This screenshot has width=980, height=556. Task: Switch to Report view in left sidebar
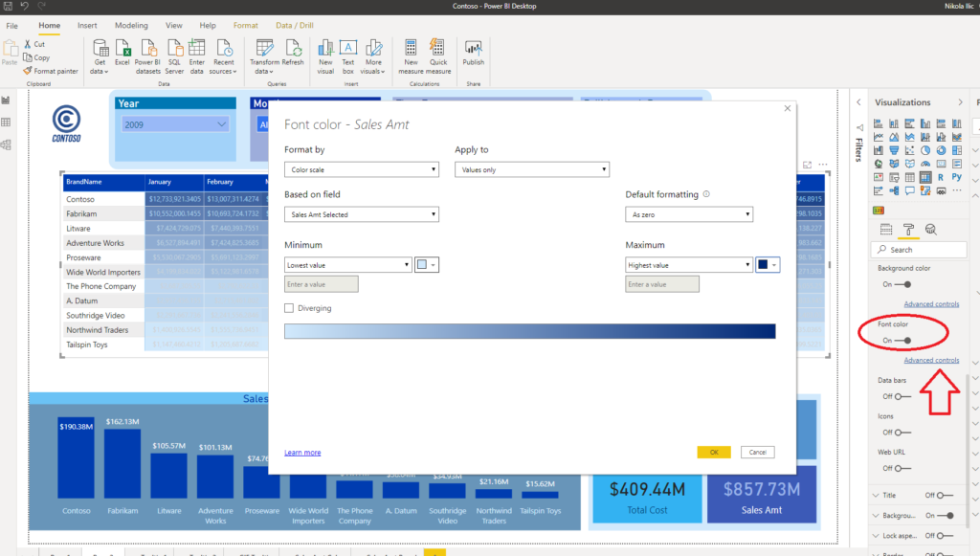pyautogui.click(x=7, y=100)
